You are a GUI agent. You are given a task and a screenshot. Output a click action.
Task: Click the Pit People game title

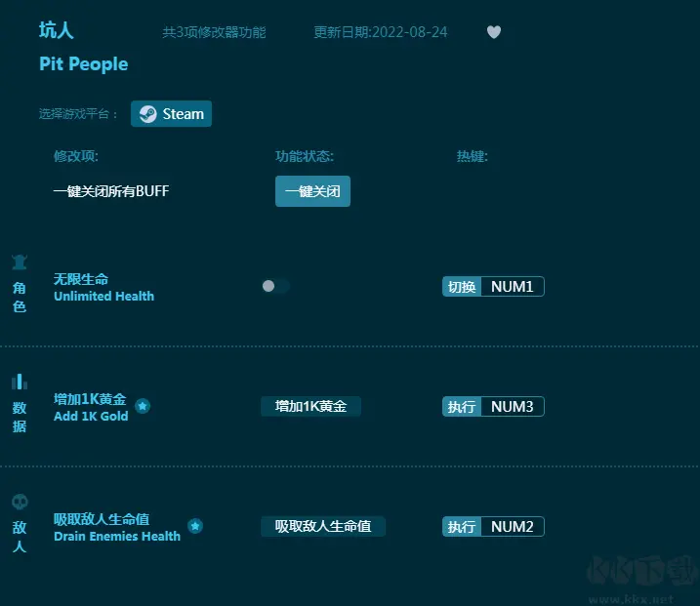point(83,64)
